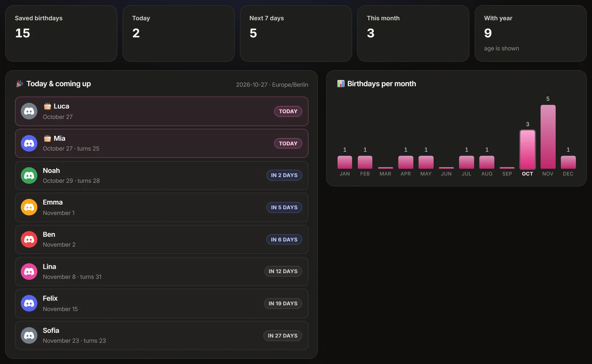592x364 pixels.
Task: Open Ben's red Discord avatar
Action: coord(29,239)
